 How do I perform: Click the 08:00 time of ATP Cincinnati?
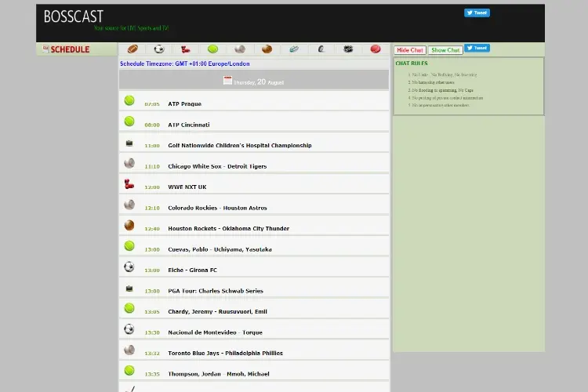152,125
